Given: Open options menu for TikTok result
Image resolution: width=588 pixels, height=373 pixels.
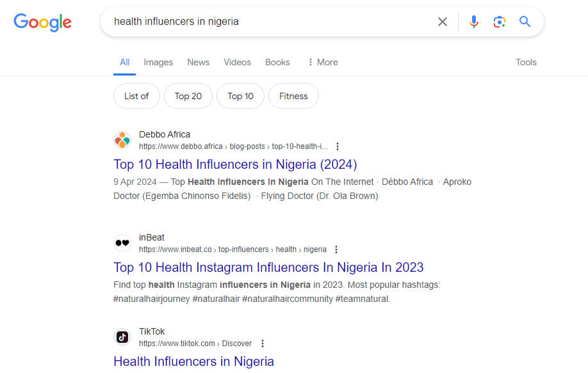Looking at the screenshot, I should coord(262,344).
